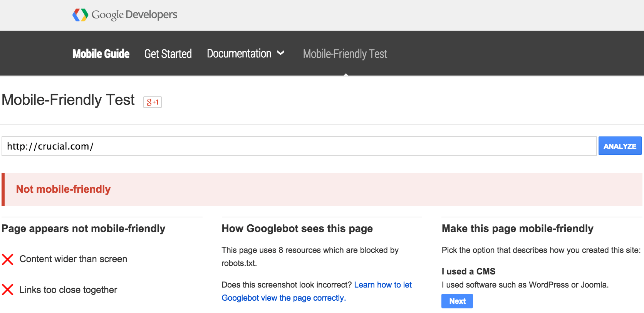Click red X beside Links too close together
The width and height of the screenshot is (644, 313).
click(8, 289)
